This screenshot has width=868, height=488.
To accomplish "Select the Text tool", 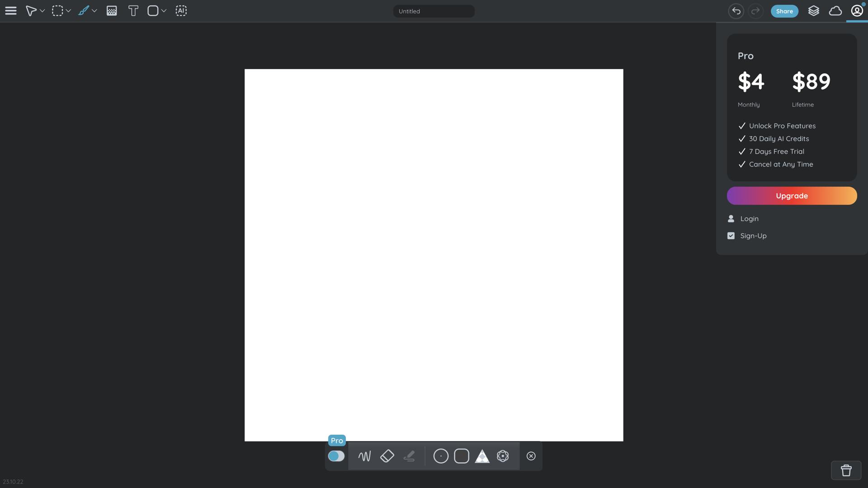I will tap(133, 11).
